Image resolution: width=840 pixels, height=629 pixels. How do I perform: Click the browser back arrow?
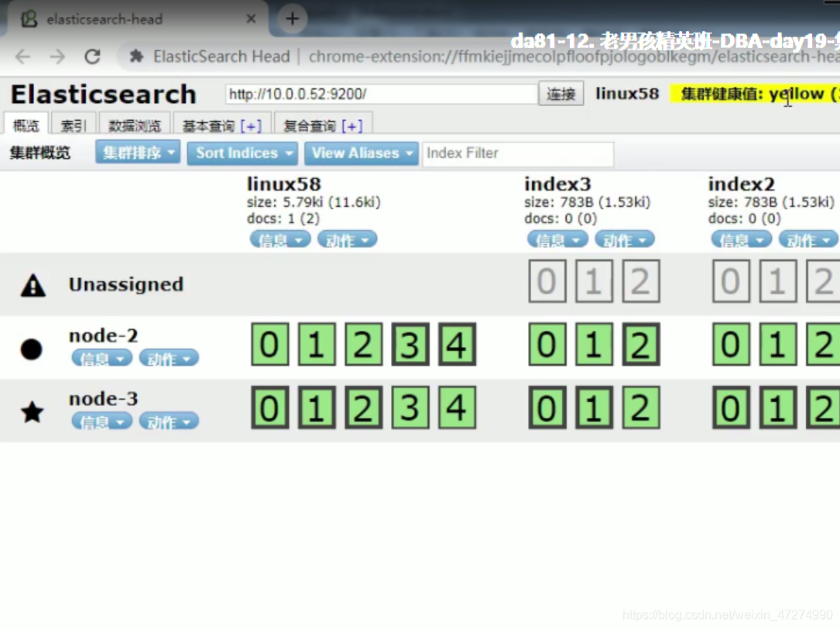pyautogui.click(x=22, y=57)
